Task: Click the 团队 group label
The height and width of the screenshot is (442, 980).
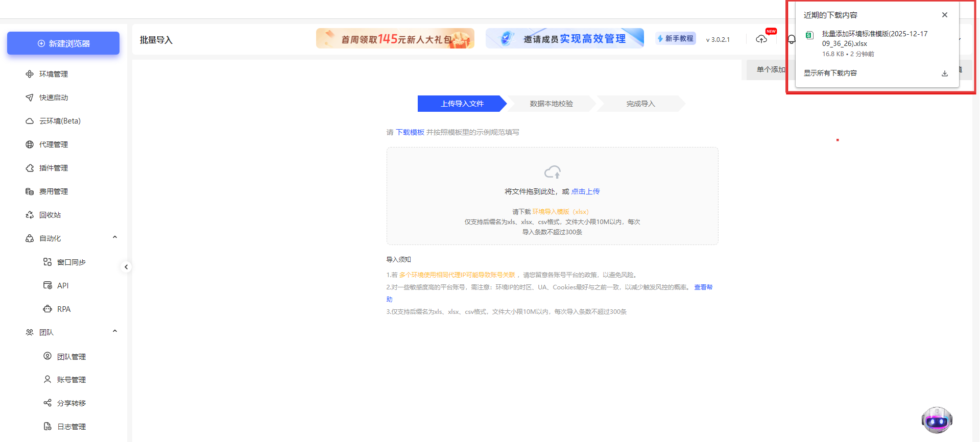Action: coord(46,332)
